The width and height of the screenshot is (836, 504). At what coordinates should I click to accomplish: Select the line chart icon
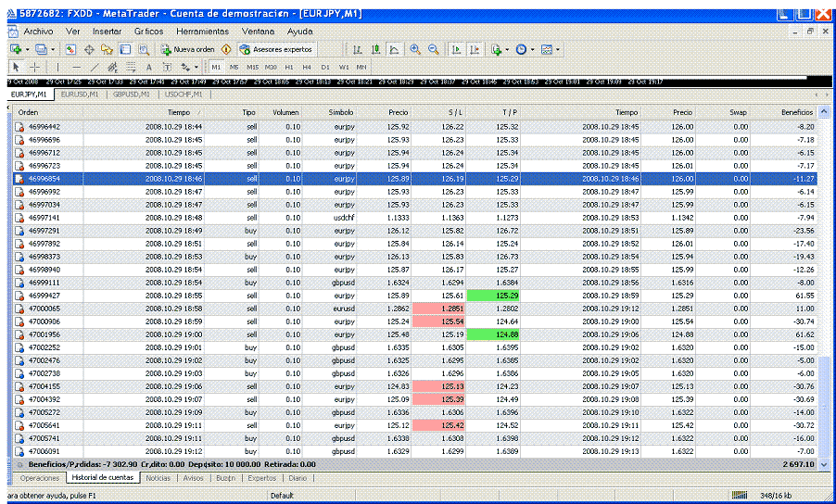(394, 49)
